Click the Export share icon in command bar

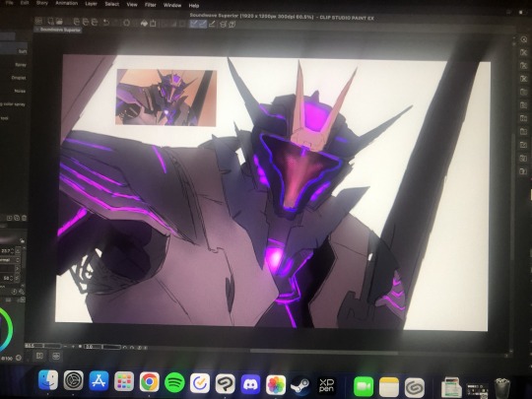pos(153,23)
